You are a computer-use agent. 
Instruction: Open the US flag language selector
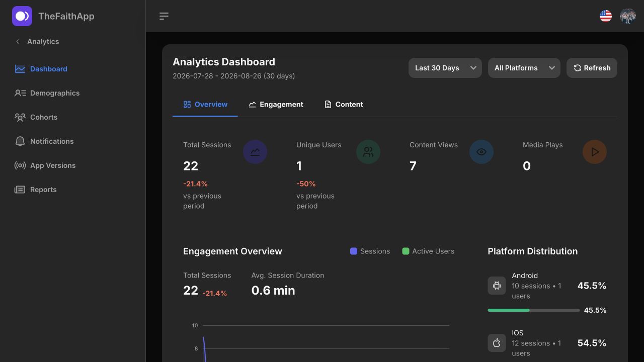coord(606,16)
